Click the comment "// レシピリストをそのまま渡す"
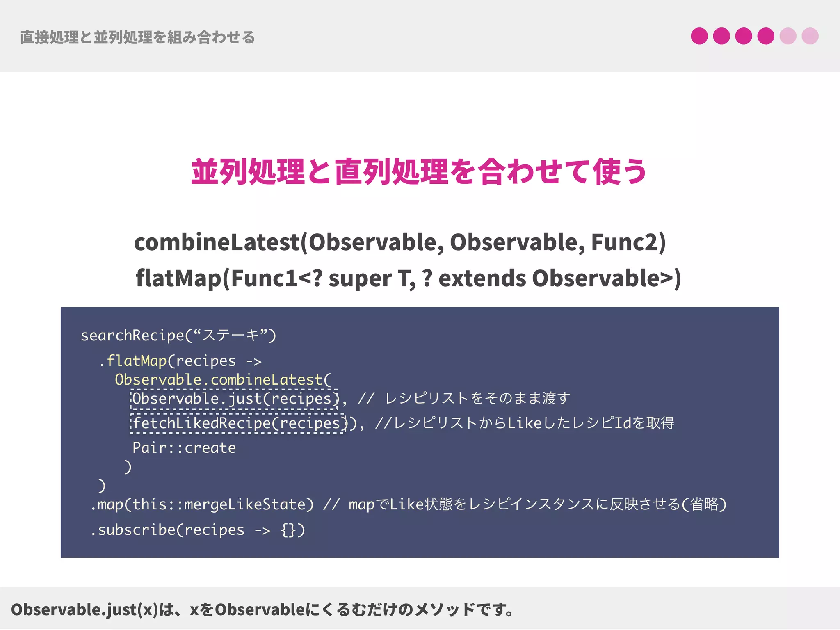 coord(463,398)
